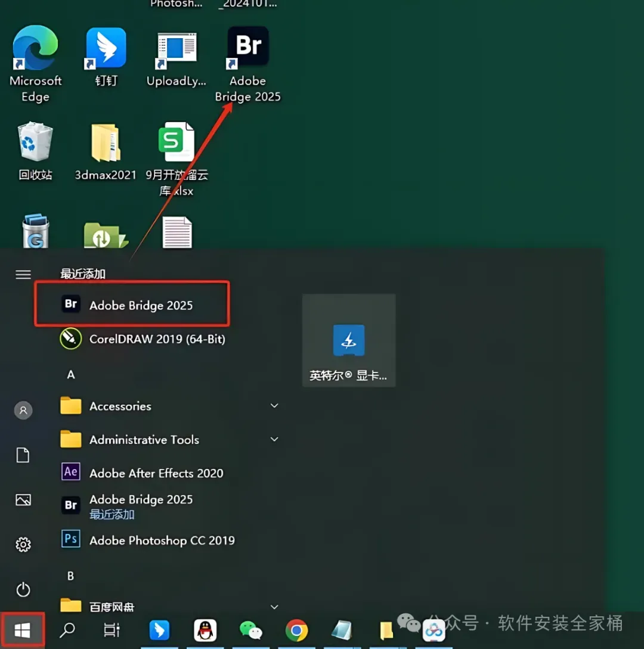Image resolution: width=644 pixels, height=649 pixels.
Task: Open 钉钉 DingTalk from the taskbar
Action: click(x=159, y=631)
